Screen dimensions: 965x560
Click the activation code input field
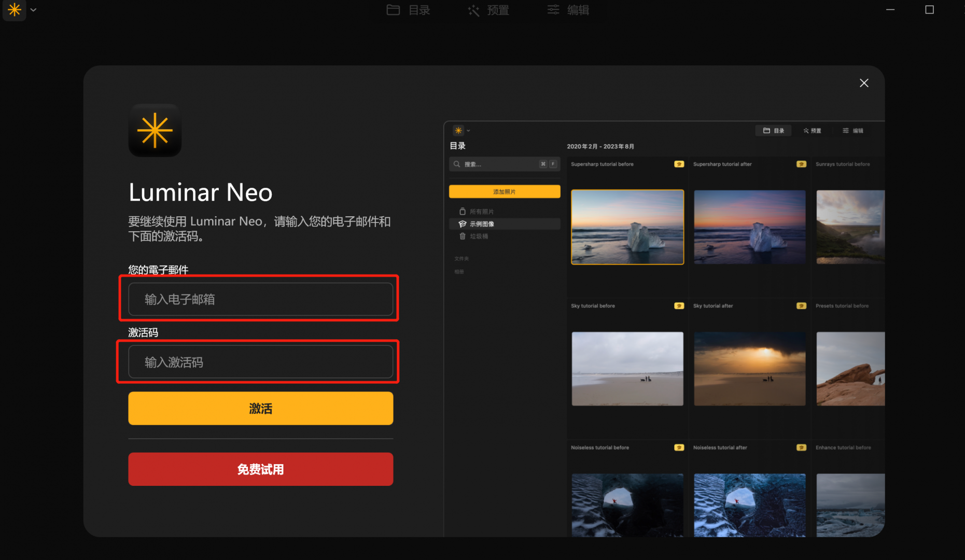tap(260, 362)
